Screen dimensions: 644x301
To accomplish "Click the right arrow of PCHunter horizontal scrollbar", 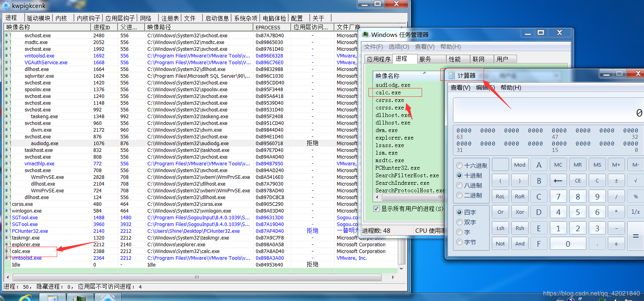I will coord(393,277).
